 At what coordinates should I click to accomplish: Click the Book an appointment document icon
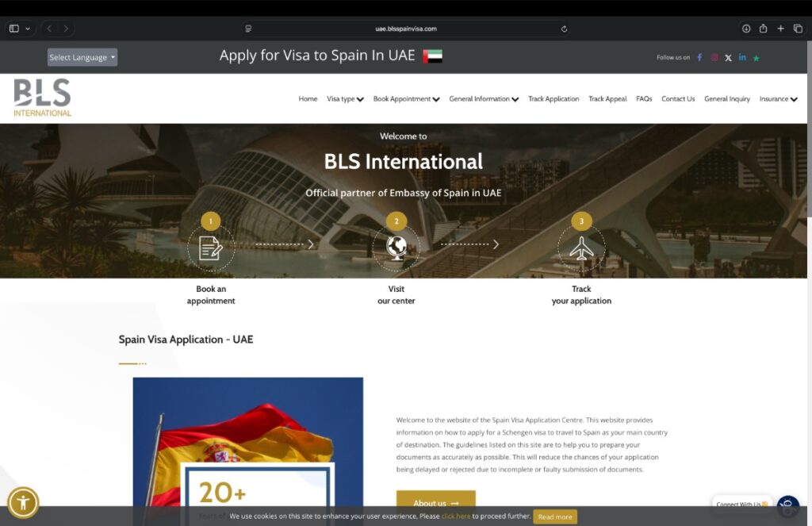(211, 248)
